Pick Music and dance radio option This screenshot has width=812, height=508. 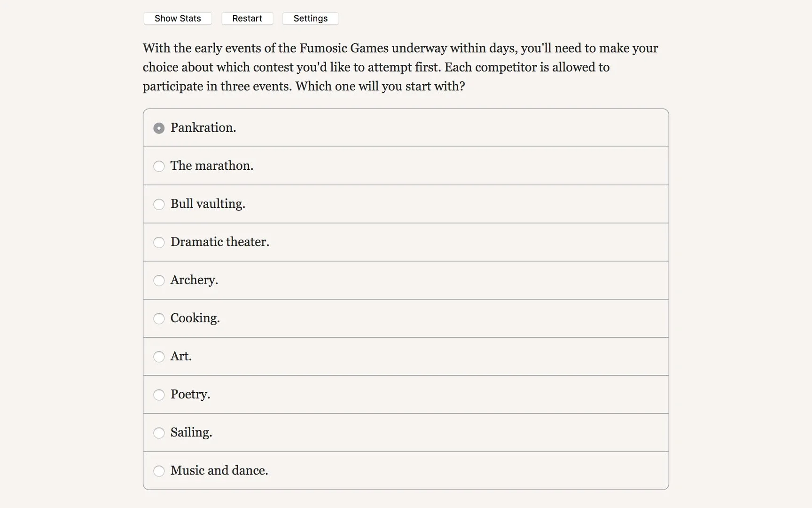click(x=159, y=471)
